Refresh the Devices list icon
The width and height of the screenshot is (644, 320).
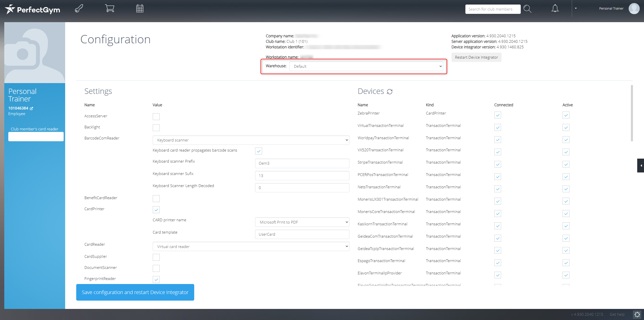coord(390,92)
